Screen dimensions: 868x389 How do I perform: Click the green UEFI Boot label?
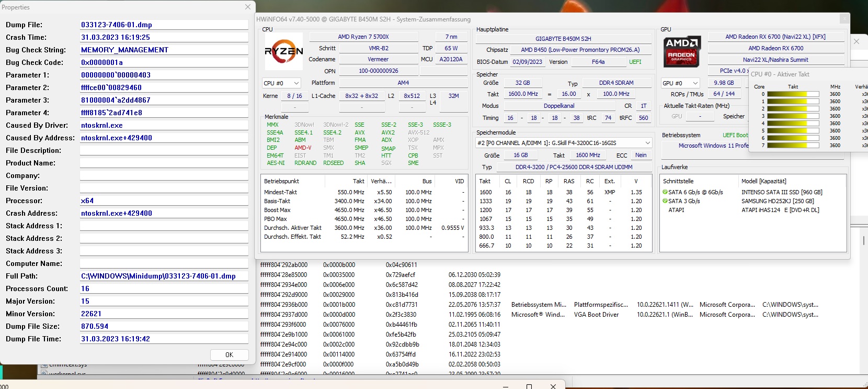[x=735, y=135]
